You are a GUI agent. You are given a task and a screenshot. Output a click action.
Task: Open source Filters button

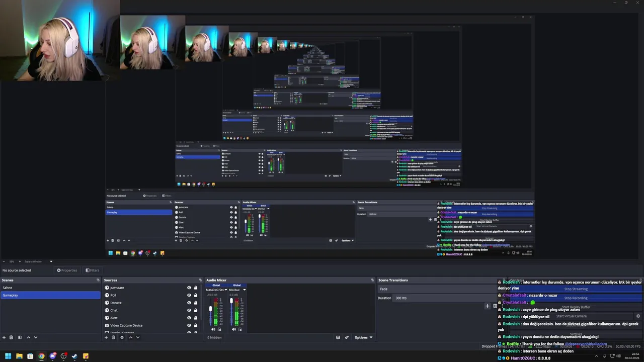coord(93,270)
